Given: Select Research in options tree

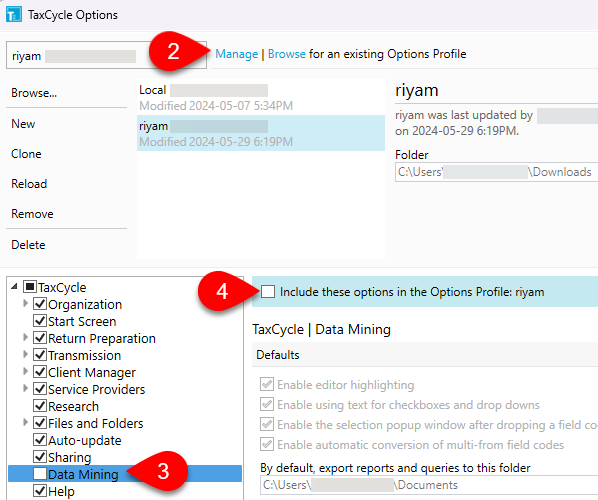Looking at the screenshot, I should (x=74, y=406).
